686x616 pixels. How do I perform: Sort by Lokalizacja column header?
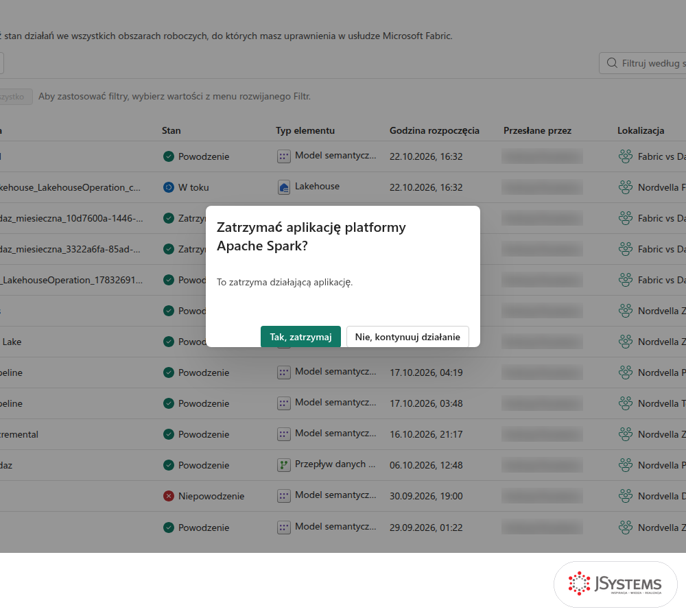641,130
